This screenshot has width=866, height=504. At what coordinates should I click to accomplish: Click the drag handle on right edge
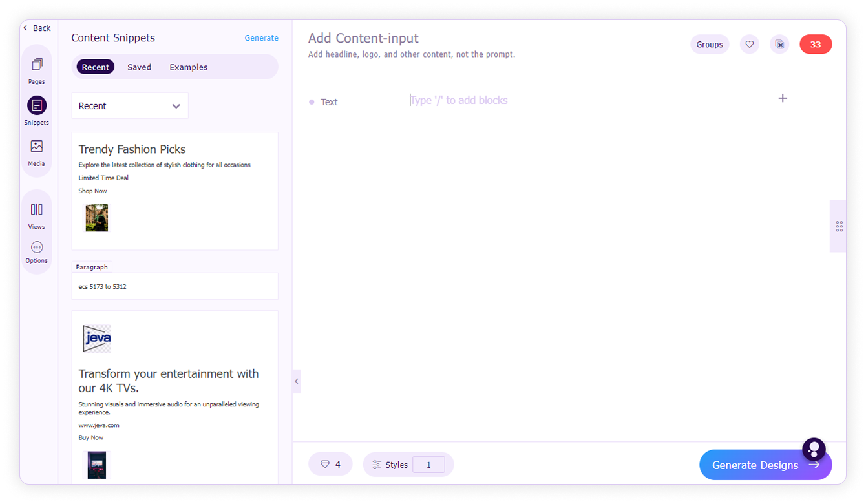[x=839, y=226]
